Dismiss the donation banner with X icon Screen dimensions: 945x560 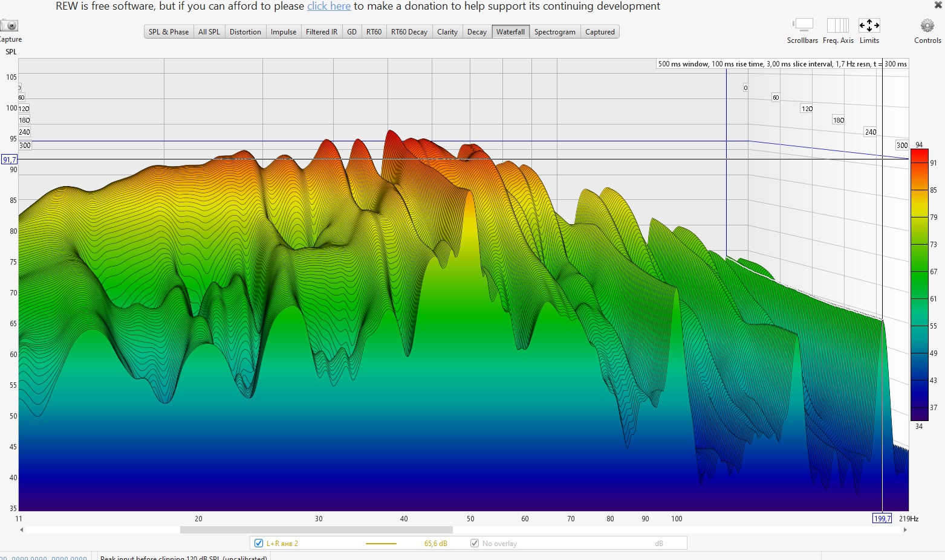(938, 5)
